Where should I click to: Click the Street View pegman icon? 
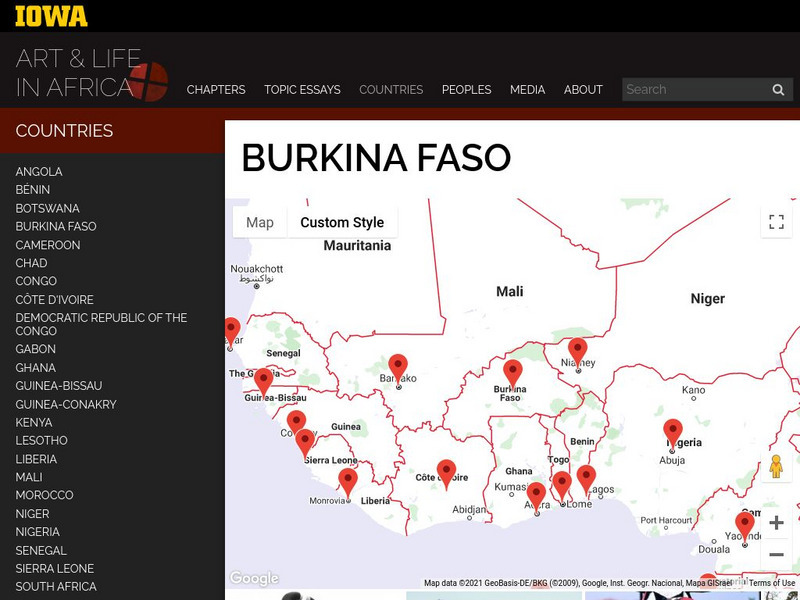coord(775,467)
